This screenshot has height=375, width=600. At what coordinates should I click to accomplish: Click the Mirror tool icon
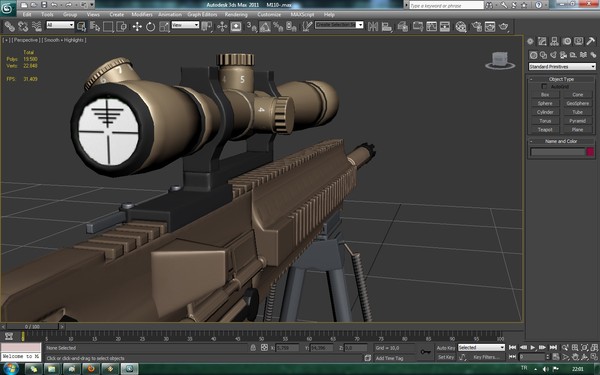pyautogui.click(x=373, y=26)
